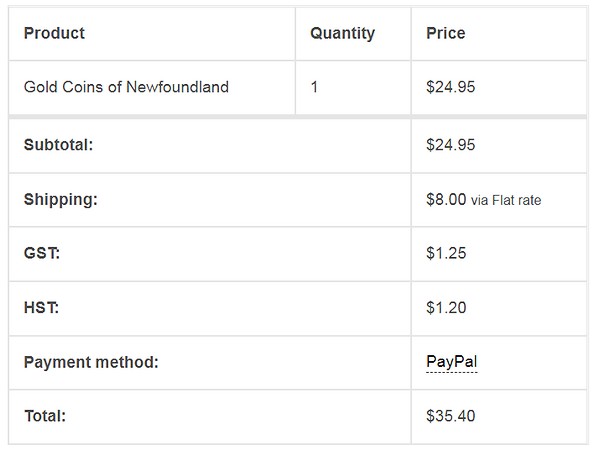Click the product price $24.95
This screenshot has height=456, width=600.
451,87
